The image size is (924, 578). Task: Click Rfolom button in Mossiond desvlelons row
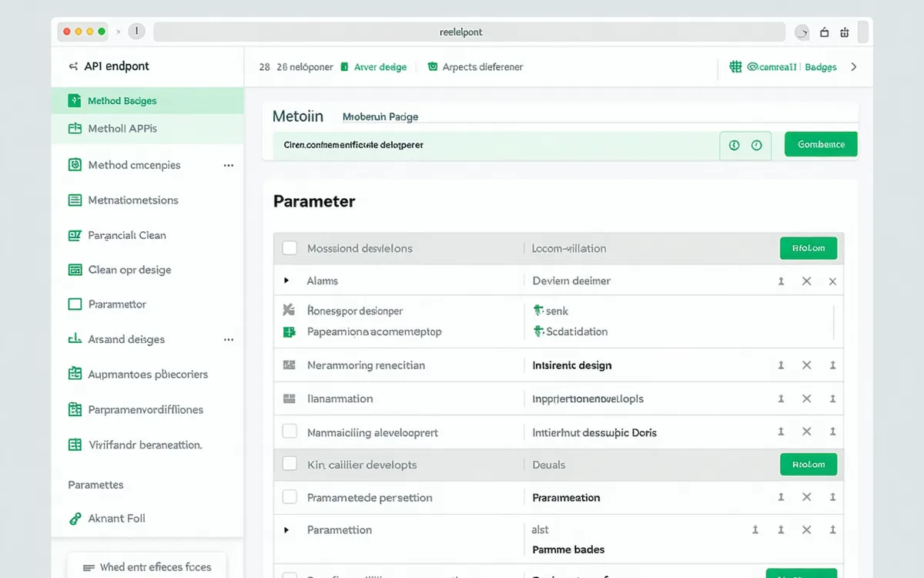coord(808,248)
